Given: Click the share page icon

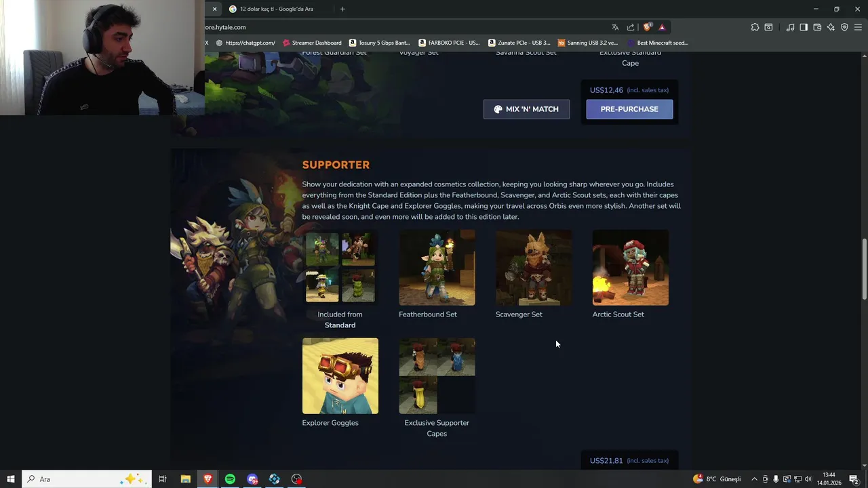Looking at the screenshot, I should 631,27.
